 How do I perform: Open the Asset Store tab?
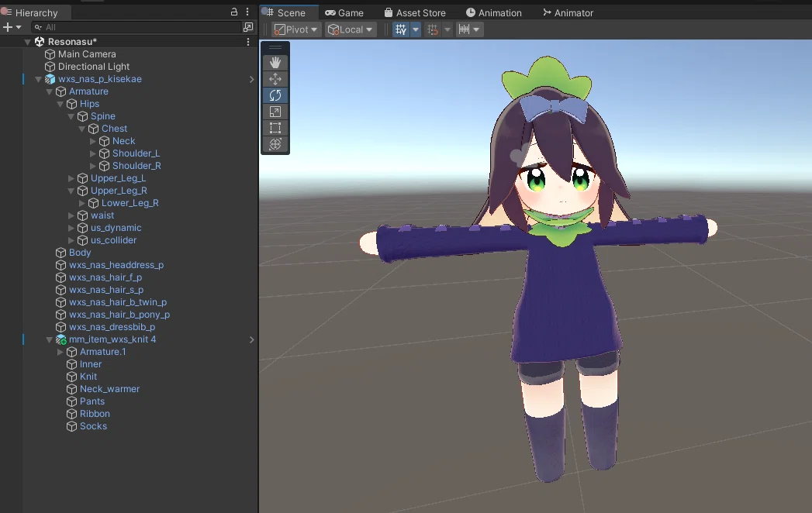click(x=415, y=12)
